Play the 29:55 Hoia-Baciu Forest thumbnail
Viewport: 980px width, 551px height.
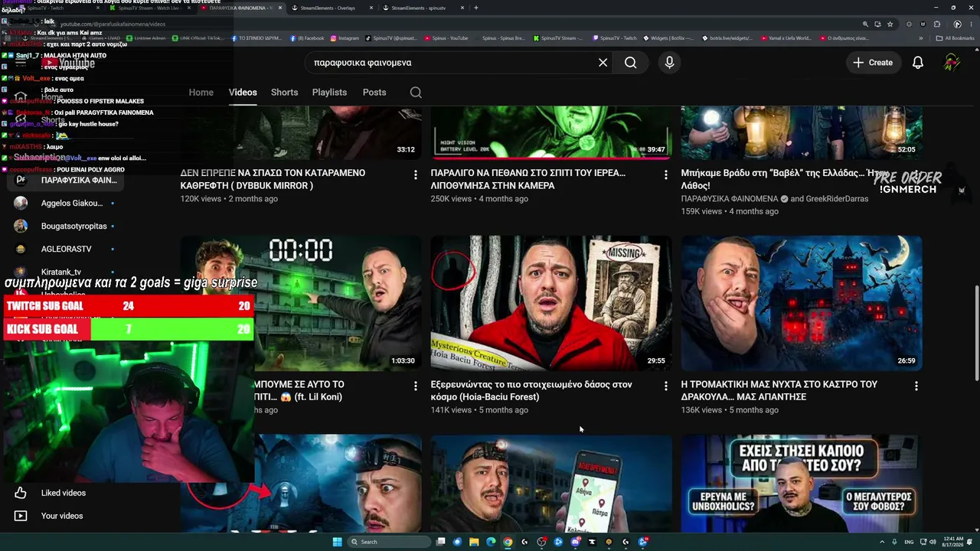(x=551, y=303)
